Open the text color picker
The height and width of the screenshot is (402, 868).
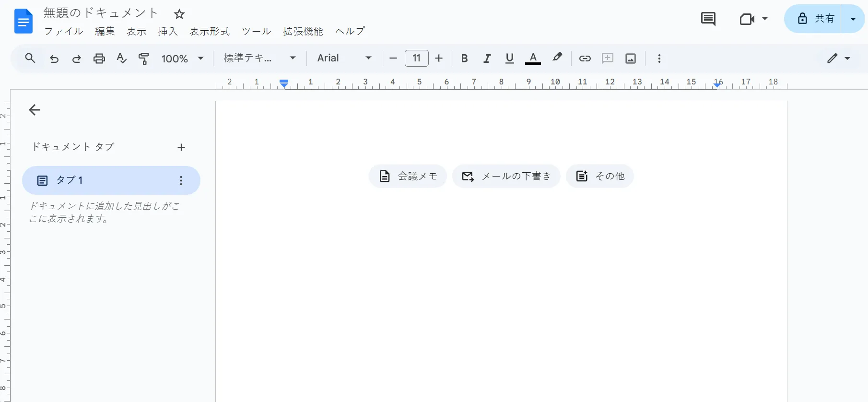tap(533, 59)
